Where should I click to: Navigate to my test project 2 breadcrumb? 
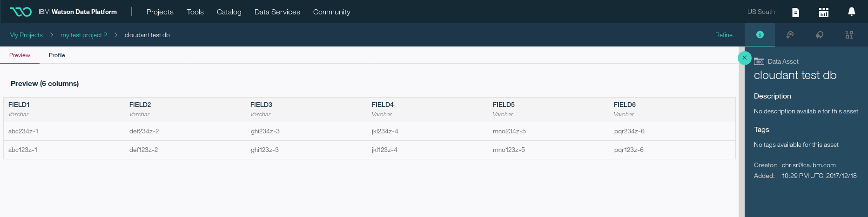84,35
